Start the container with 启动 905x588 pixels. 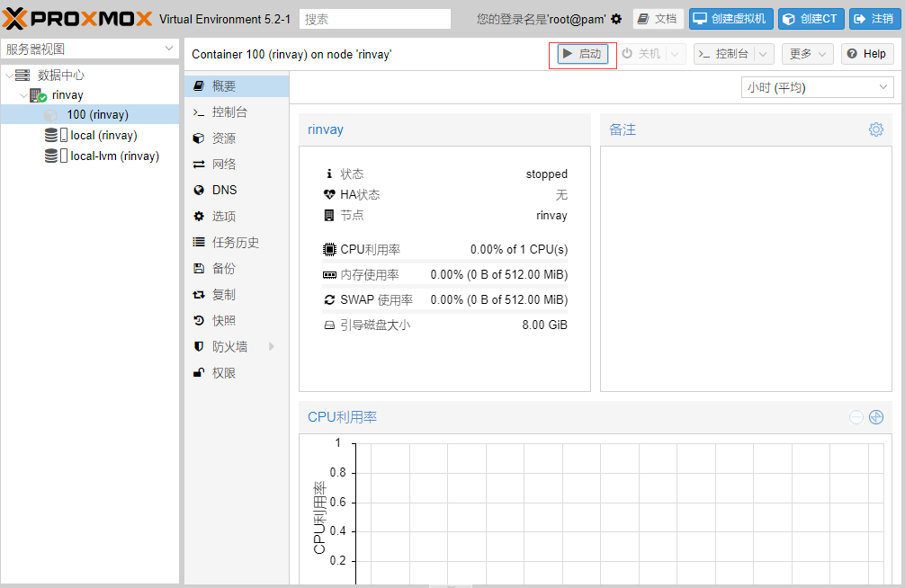(x=583, y=54)
